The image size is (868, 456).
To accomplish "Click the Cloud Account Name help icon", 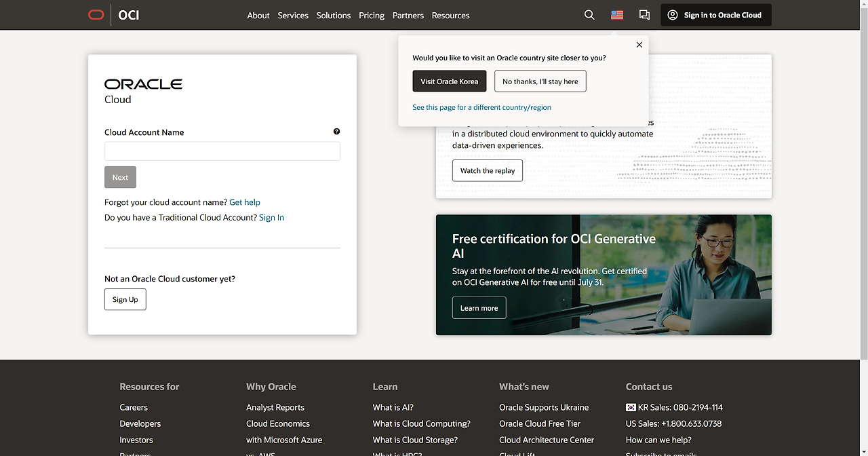I will tap(336, 132).
